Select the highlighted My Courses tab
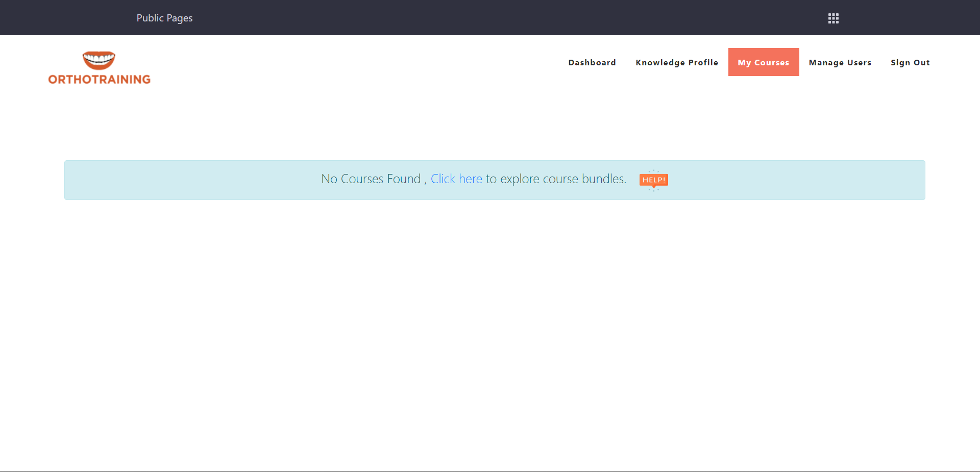 (763, 62)
